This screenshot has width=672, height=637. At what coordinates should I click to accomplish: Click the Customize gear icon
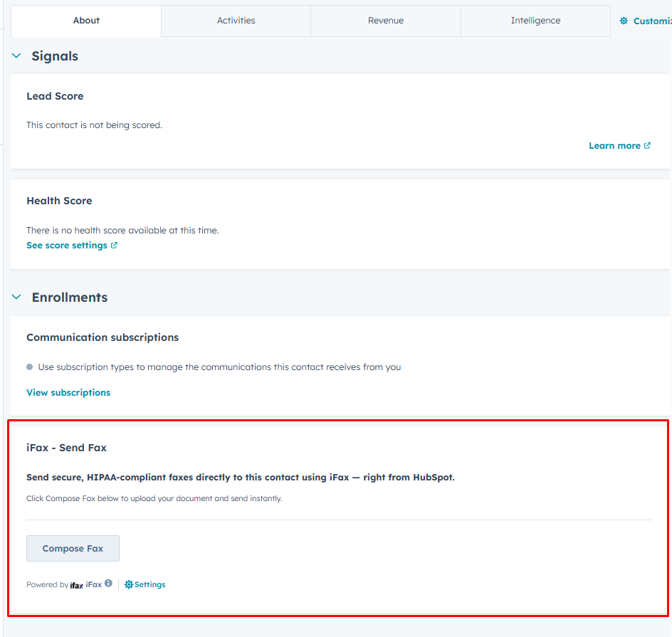point(624,21)
